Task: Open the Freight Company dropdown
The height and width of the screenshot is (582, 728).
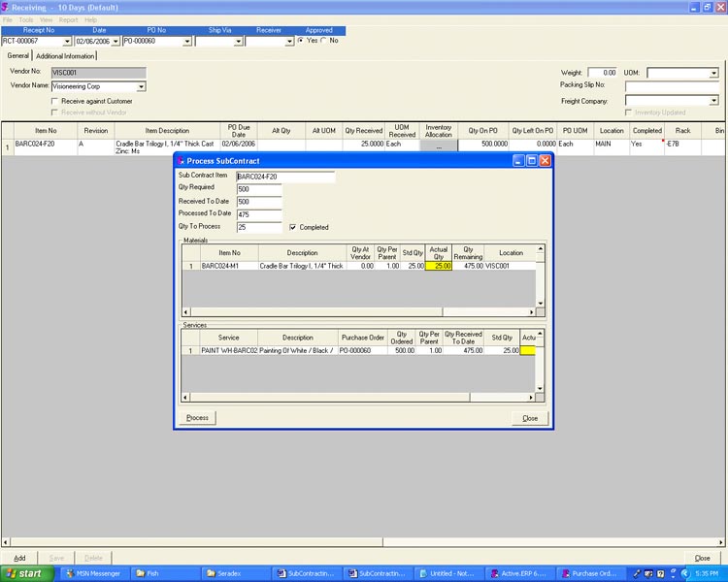Action: [x=713, y=100]
